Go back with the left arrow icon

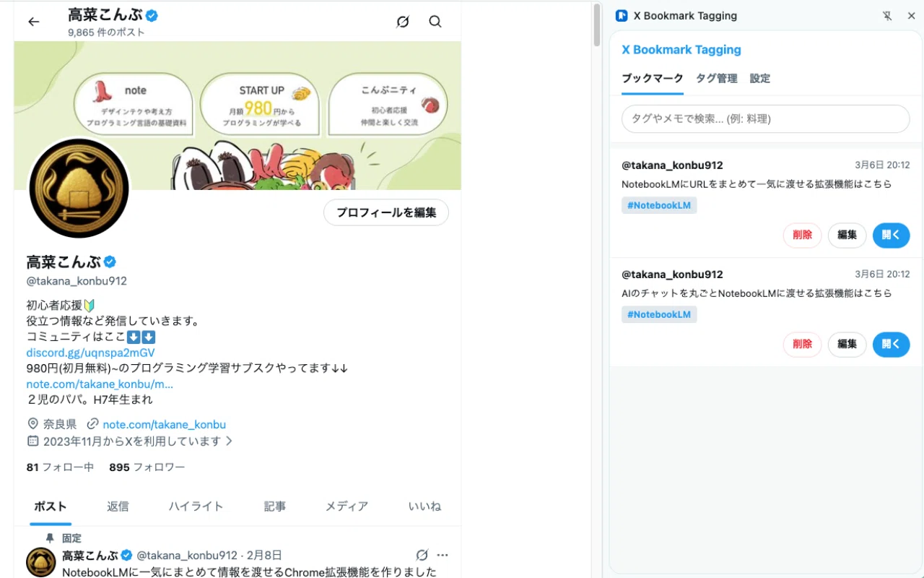pyautogui.click(x=33, y=22)
